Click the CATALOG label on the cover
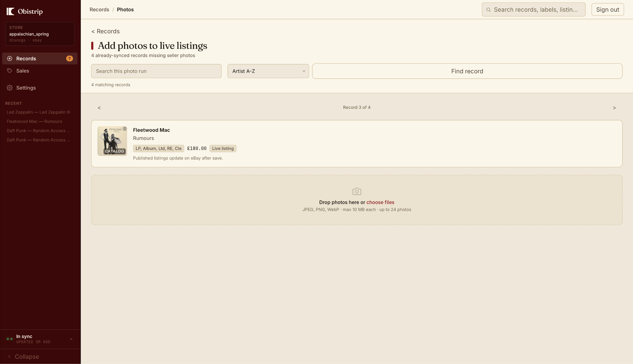 coord(114,151)
